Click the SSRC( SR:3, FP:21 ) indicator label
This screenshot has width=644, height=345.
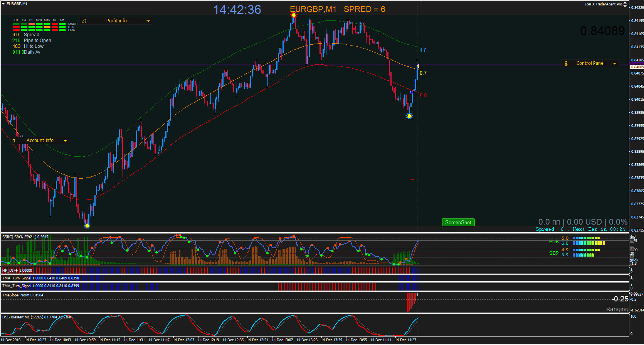coord(25,237)
